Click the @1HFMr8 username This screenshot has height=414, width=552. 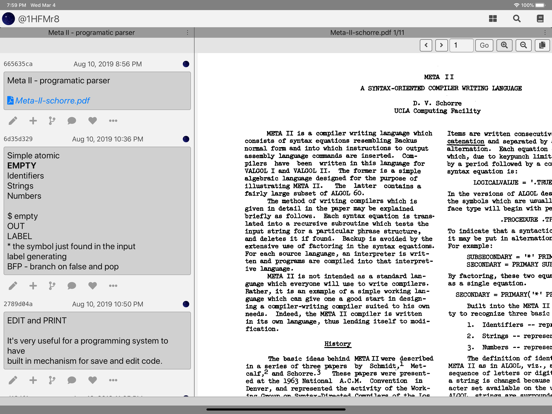[x=38, y=19]
